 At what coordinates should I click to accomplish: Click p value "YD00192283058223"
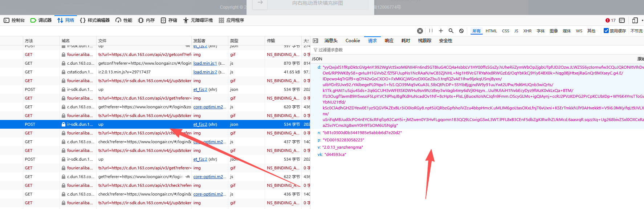[x=343, y=140]
